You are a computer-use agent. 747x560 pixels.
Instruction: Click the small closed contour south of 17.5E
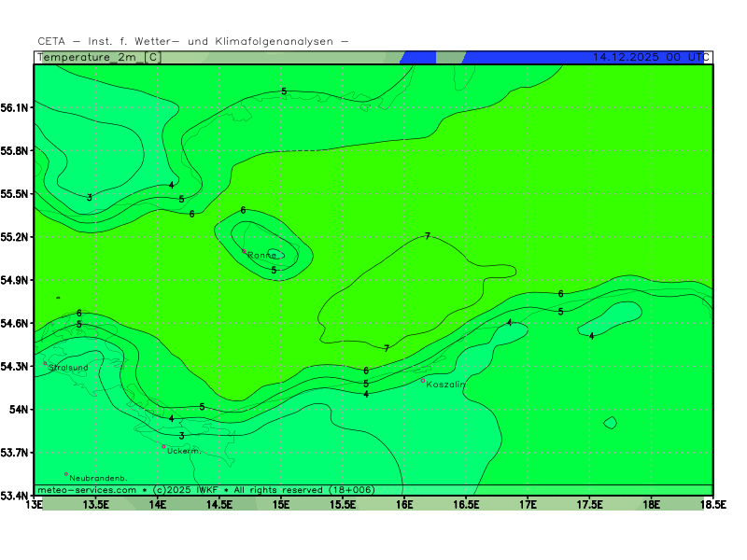tap(610, 423)
